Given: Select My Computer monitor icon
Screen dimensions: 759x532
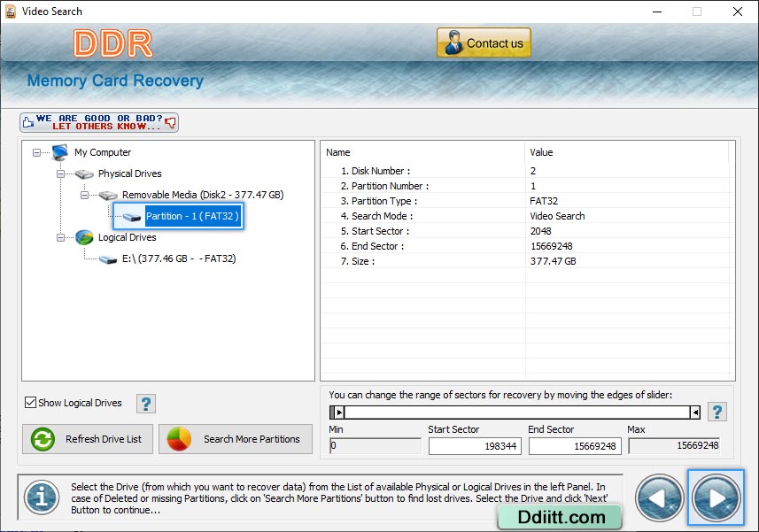Looking at the screenshot, I should click(x=60, y=152).
